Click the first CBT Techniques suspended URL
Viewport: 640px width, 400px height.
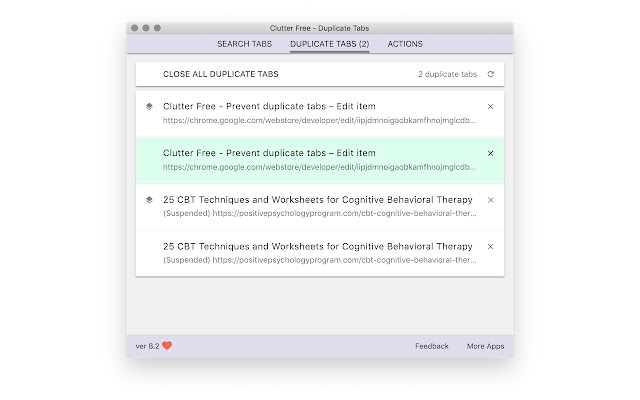[320, 213]
